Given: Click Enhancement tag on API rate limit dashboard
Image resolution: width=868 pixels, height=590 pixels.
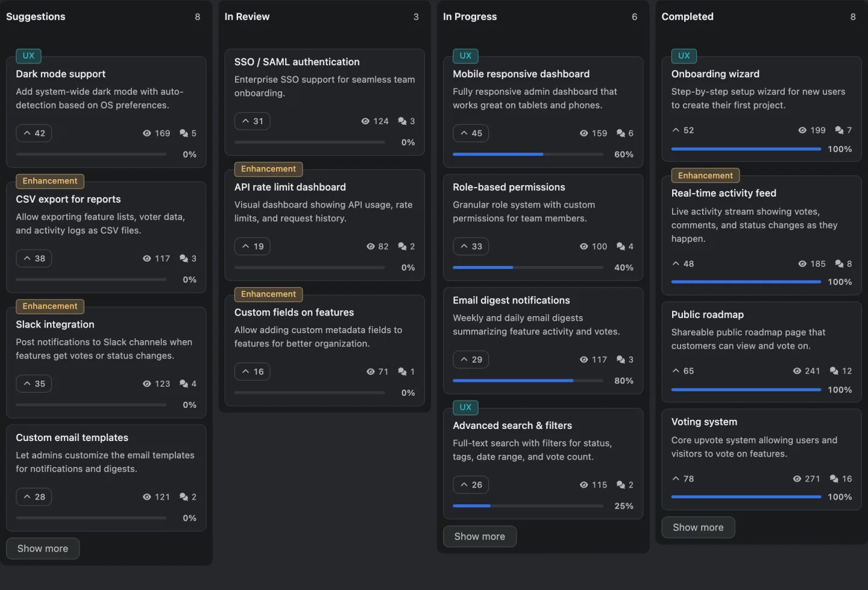Looking at the screenshot, I should click(269, 169).
